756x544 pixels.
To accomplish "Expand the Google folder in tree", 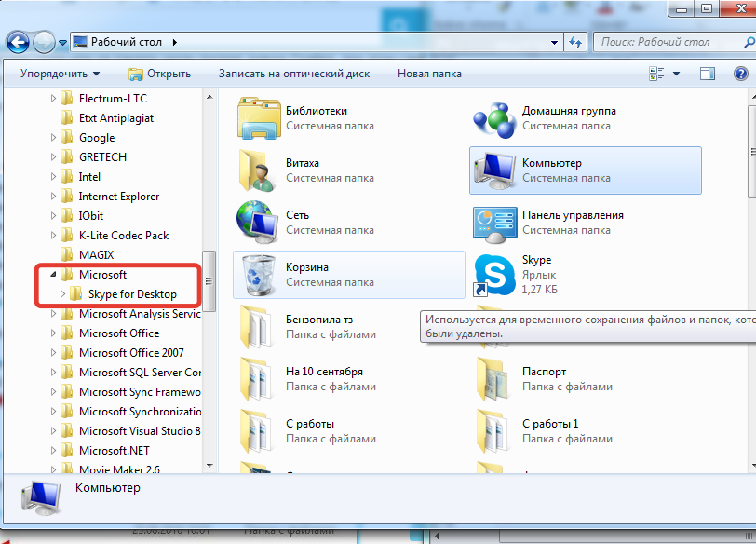I will (52, 138).
